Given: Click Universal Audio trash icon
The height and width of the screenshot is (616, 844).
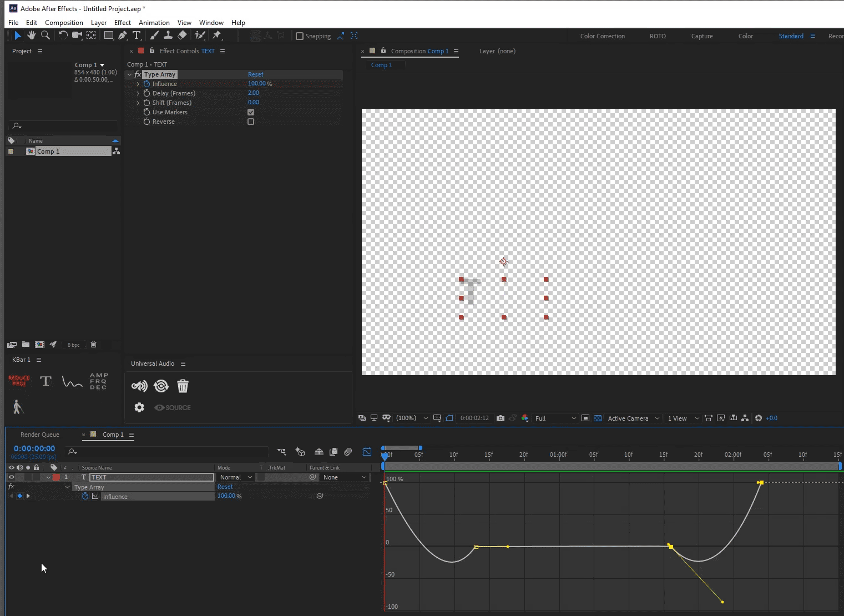Looking at the screenshot, I should pos(183,386).
